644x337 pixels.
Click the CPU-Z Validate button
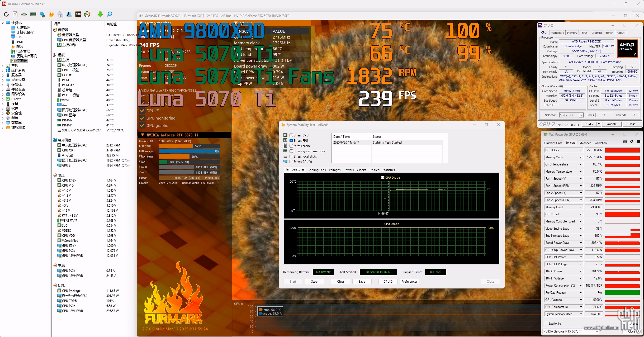coord(612,124)
